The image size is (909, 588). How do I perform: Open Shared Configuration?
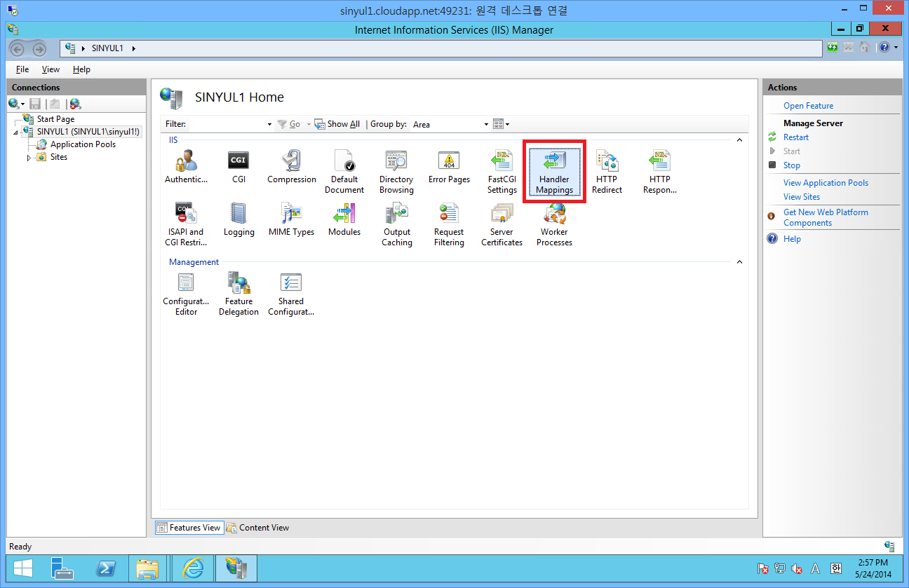click(291, 294)
